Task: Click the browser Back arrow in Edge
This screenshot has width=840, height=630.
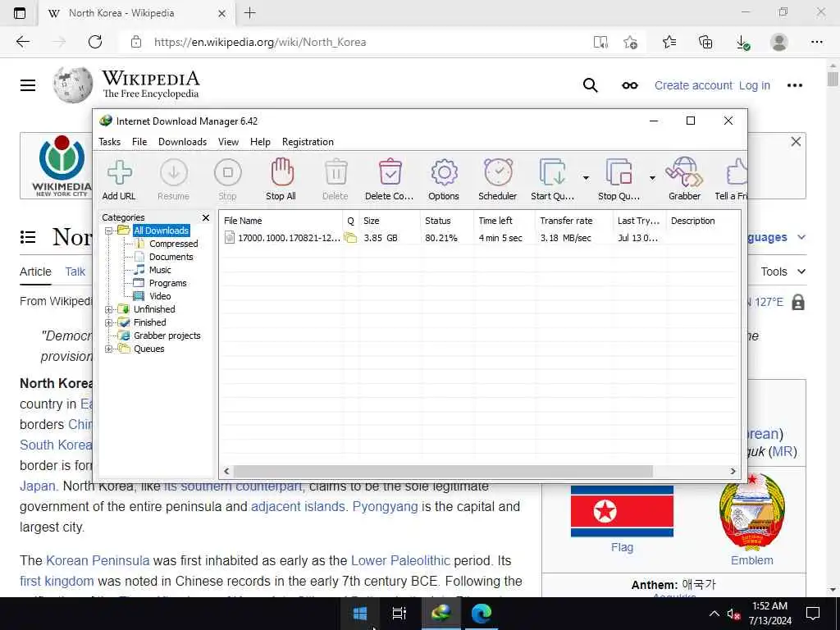Action: coord(22,42)
